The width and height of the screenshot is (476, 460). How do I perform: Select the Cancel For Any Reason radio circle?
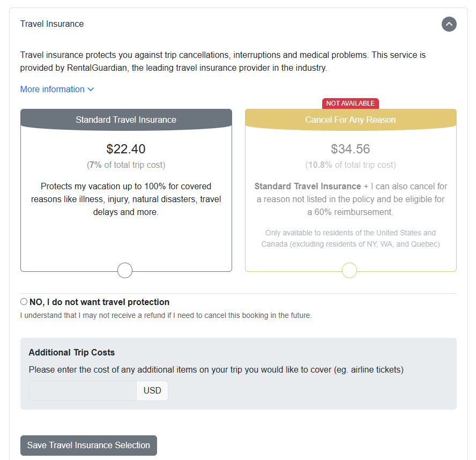pyautogui.click(x=349, y=270)
